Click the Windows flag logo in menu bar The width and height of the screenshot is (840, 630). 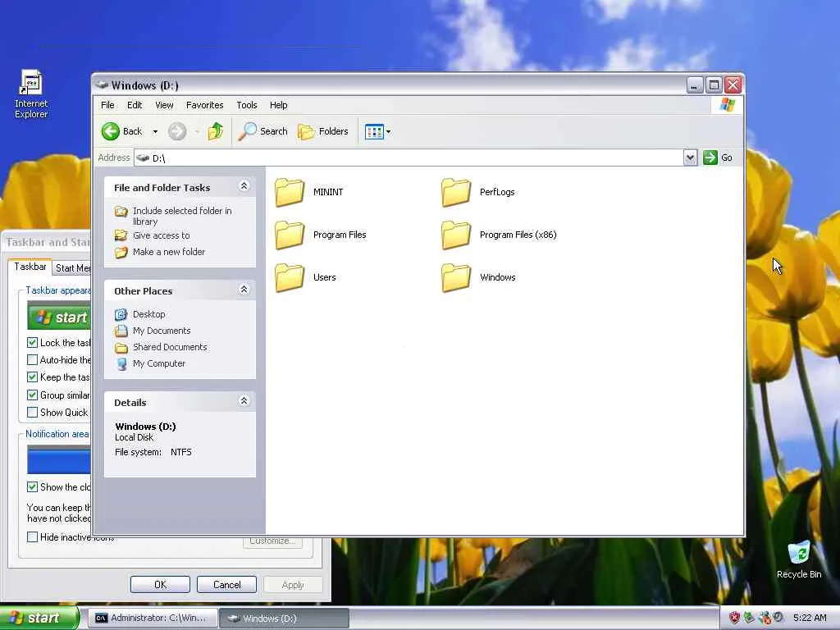[x=728, y=104]
